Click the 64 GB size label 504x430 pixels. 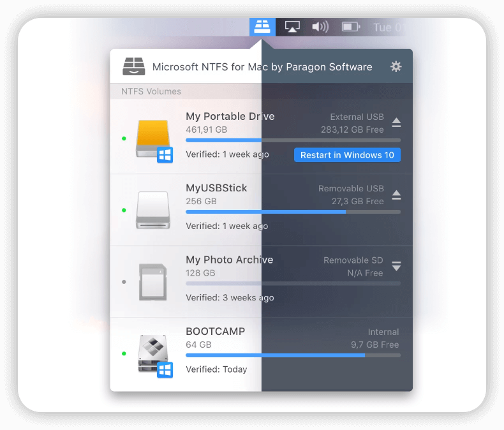[x=198, y=345]
